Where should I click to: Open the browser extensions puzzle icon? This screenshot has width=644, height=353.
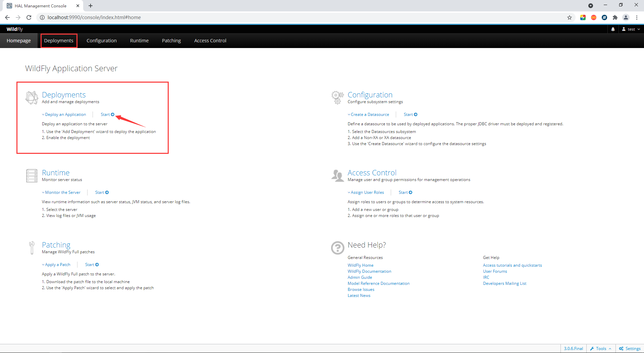pos(615,17)
